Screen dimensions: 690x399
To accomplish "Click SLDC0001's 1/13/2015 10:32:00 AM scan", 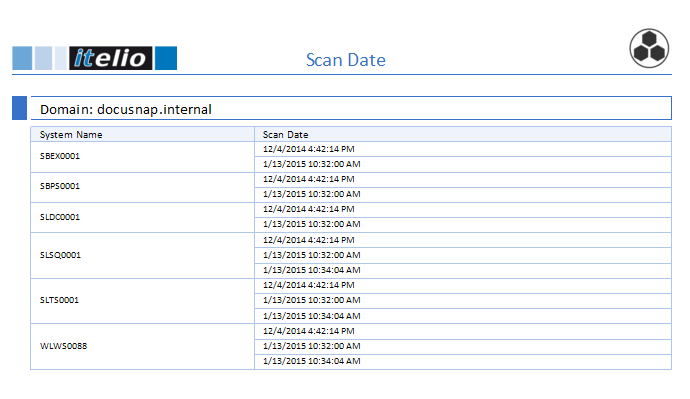I will click(312, 224).
